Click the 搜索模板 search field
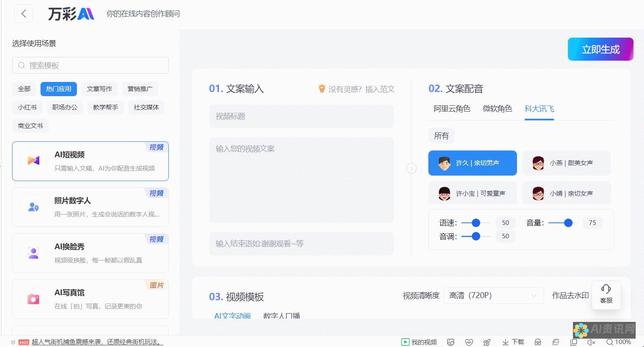The width and height of the screenshot is (644, 347). coord(90,65)
